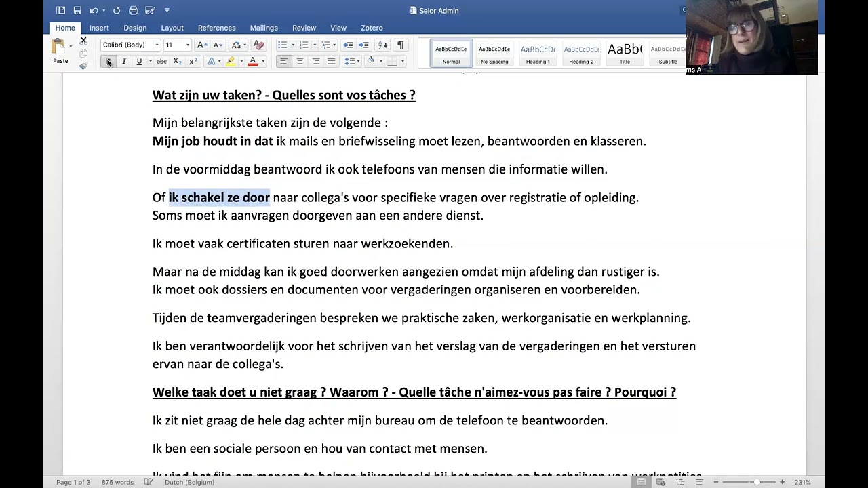Toggle Strikethrough formatting
The width and height of the screenshot is (868, 488).
[x=161, y=61]
